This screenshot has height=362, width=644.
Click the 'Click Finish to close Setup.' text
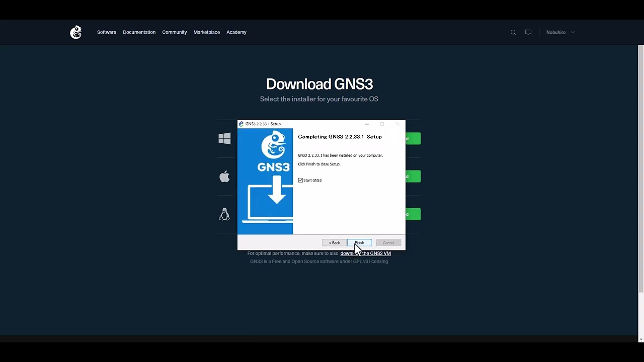tap(319, 164)
